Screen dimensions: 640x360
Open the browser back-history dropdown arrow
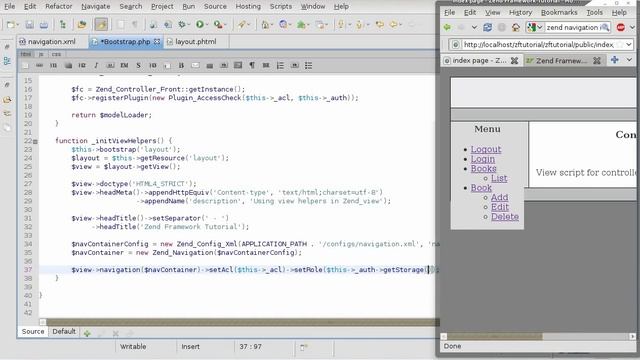[474, 27]
